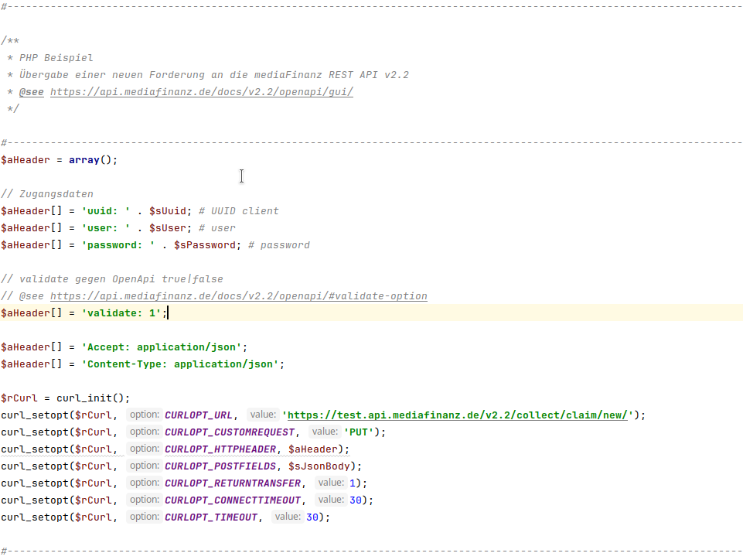Click the 'PHP Beispiel' comment text

[56, 58]
